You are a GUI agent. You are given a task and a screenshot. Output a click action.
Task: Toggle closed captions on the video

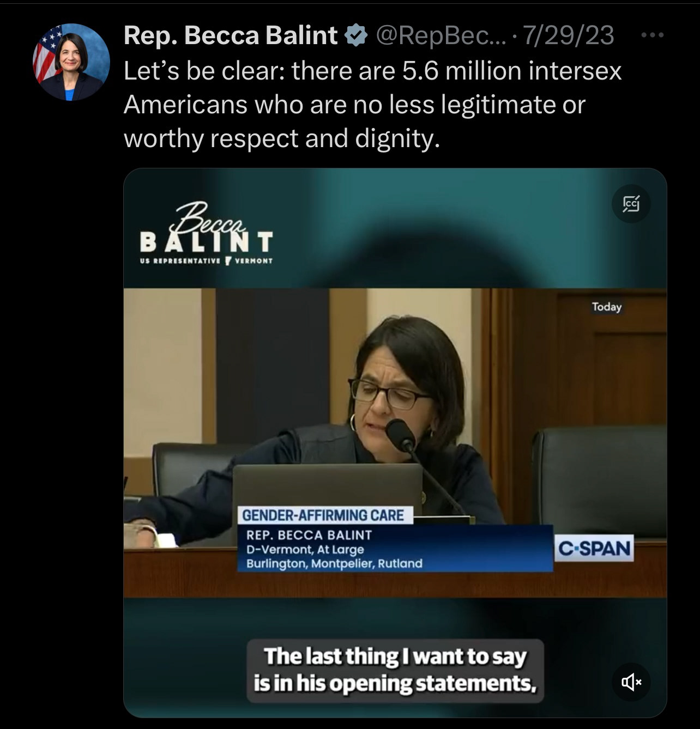coord(631,204)
